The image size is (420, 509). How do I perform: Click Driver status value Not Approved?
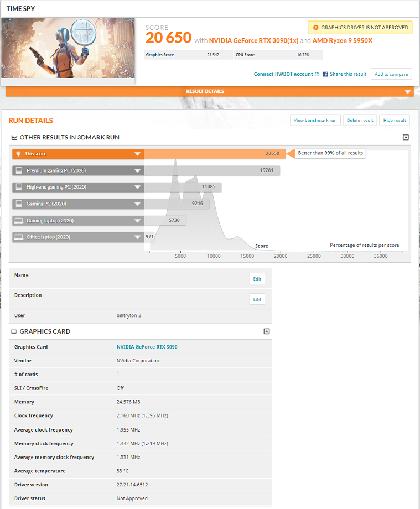click(x=132, y=498)
